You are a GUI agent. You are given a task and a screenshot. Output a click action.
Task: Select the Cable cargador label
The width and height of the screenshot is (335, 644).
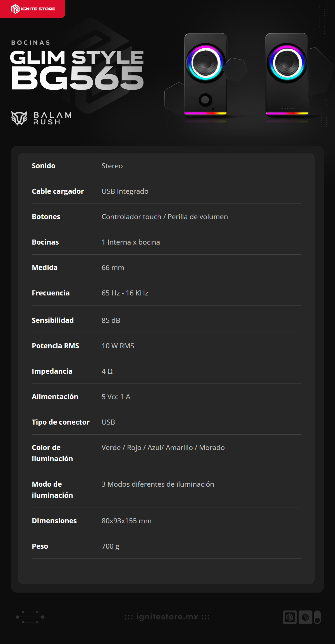click(58, 191)
